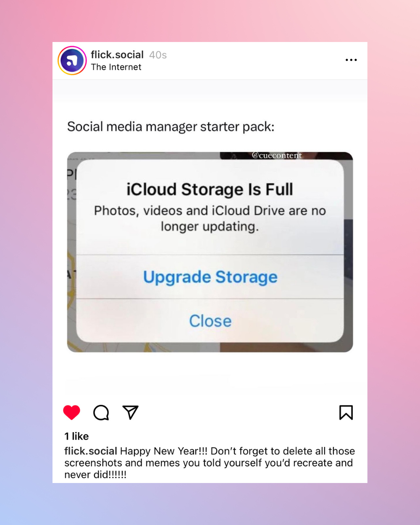
Task: Open flick.social username in the caption
Action: coord(90,451)
